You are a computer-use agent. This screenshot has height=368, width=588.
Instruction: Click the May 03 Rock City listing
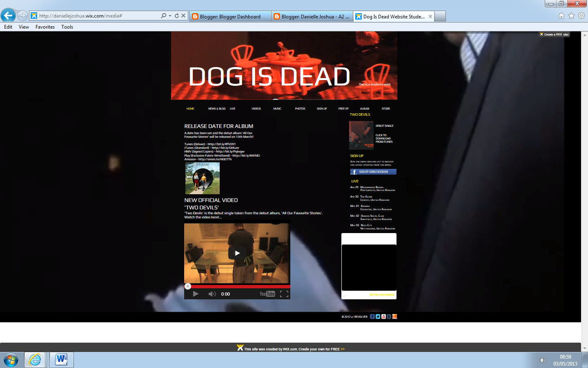(372, 227)
